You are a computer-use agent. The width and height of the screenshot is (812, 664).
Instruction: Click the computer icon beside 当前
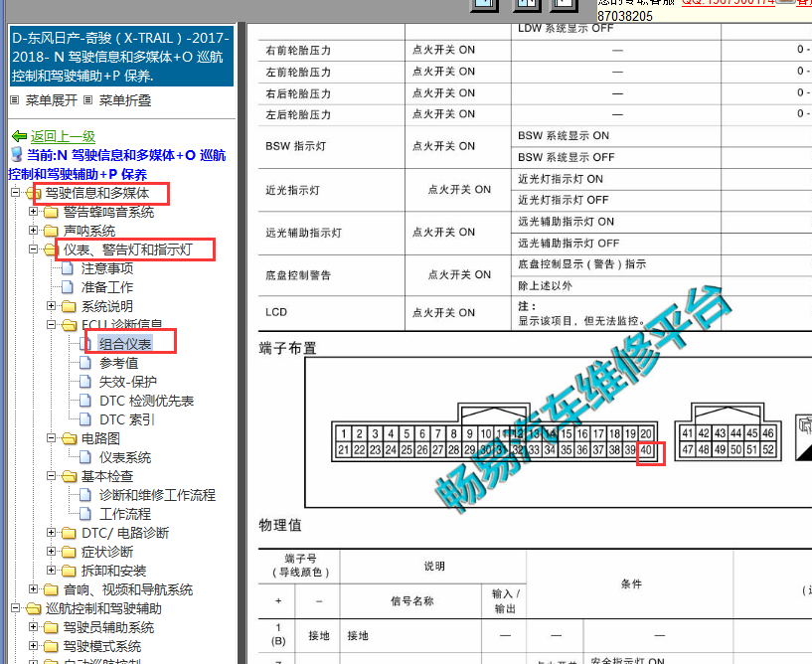(x=17, y=154)
